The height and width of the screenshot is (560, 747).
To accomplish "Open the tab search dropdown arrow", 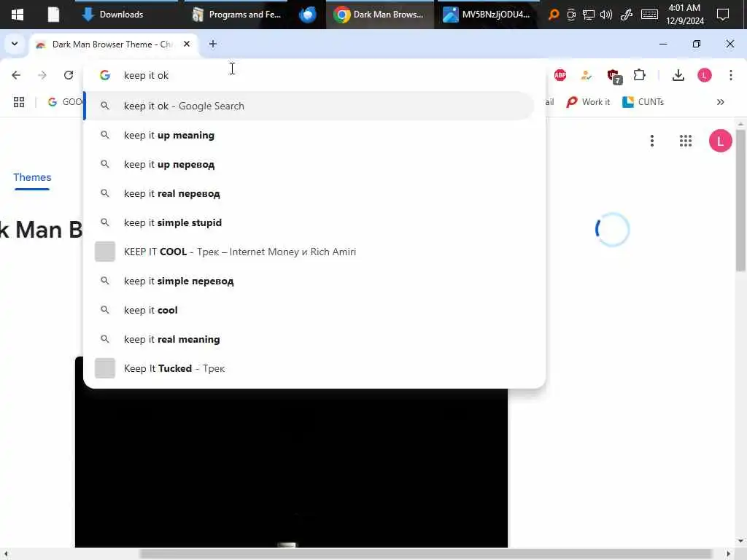I will (15, 44).
